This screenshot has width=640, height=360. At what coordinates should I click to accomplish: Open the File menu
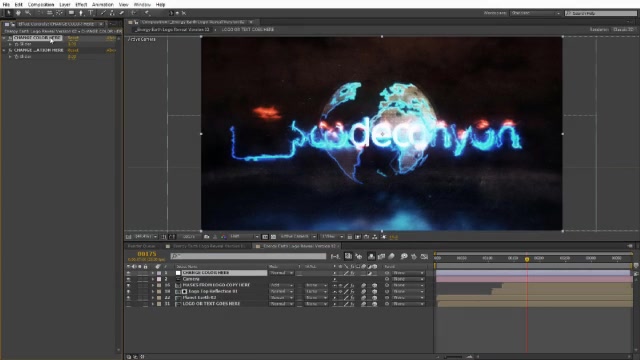click(x=6, y=4)
